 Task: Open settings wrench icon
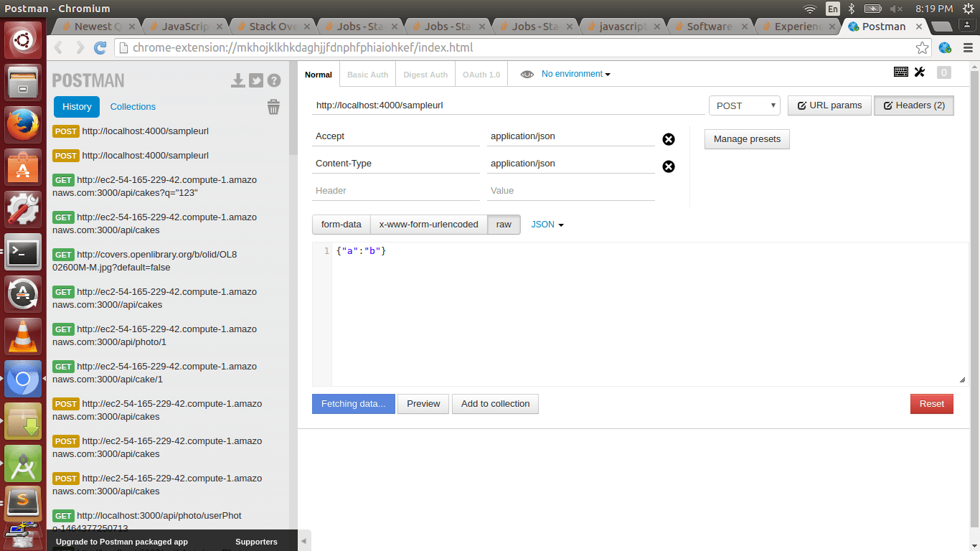coord(920,72)
